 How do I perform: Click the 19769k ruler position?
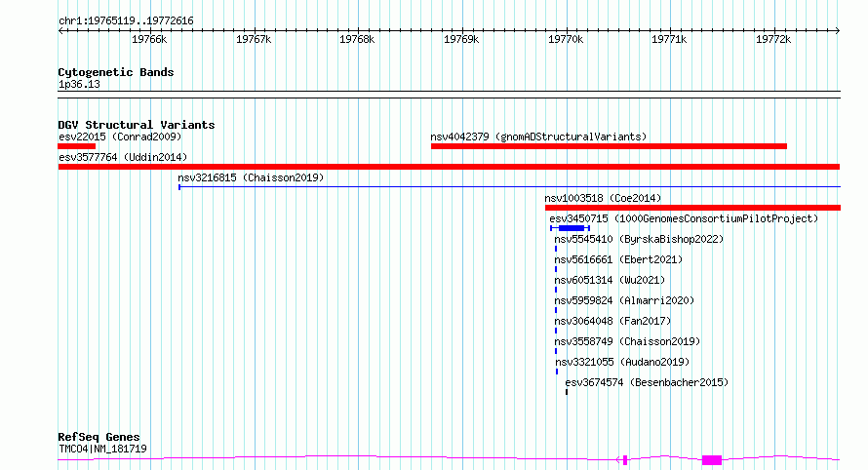coord(461,39)
